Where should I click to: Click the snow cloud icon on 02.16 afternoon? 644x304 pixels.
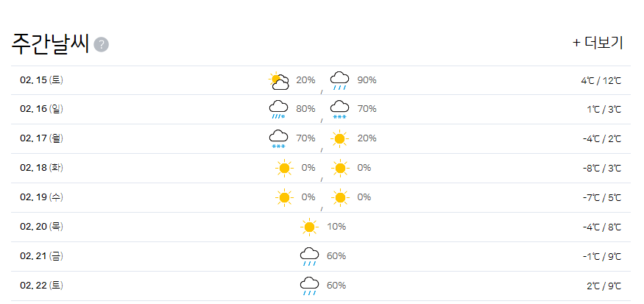click(339, 109)
